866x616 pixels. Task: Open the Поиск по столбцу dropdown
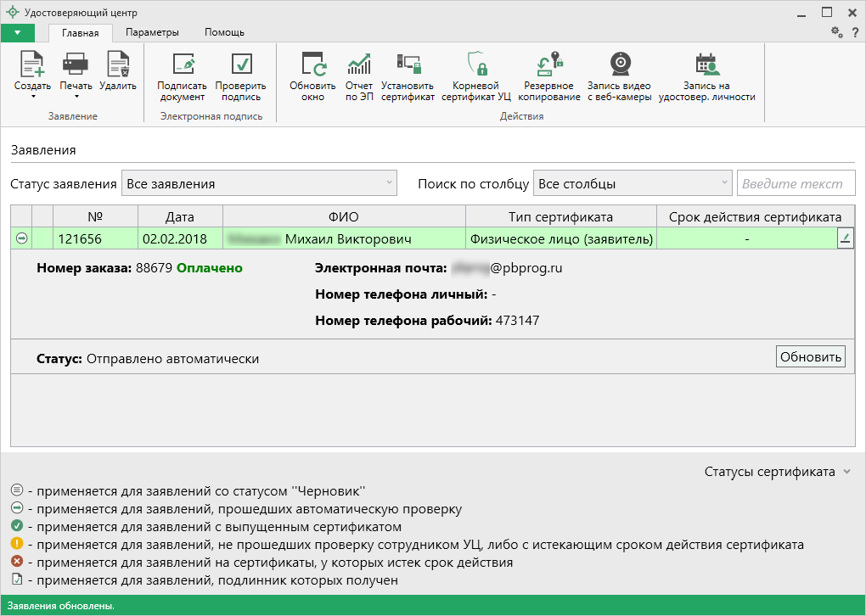click(x=633, y=183)
